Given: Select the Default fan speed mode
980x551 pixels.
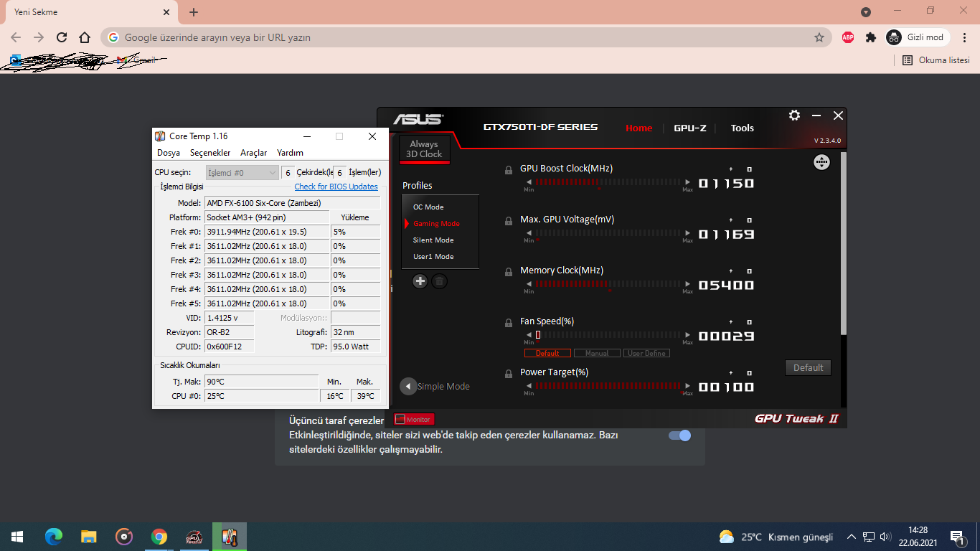Looking at the screenshot, I should click(x=547, y=353).
